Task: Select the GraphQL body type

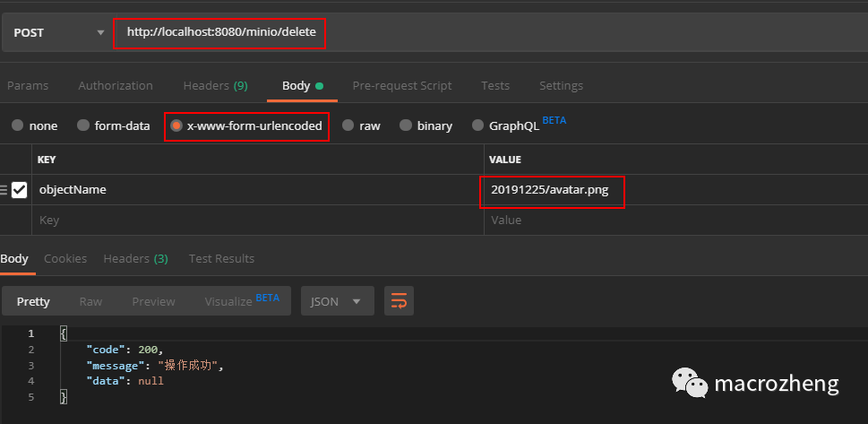Action: point(477,125)
